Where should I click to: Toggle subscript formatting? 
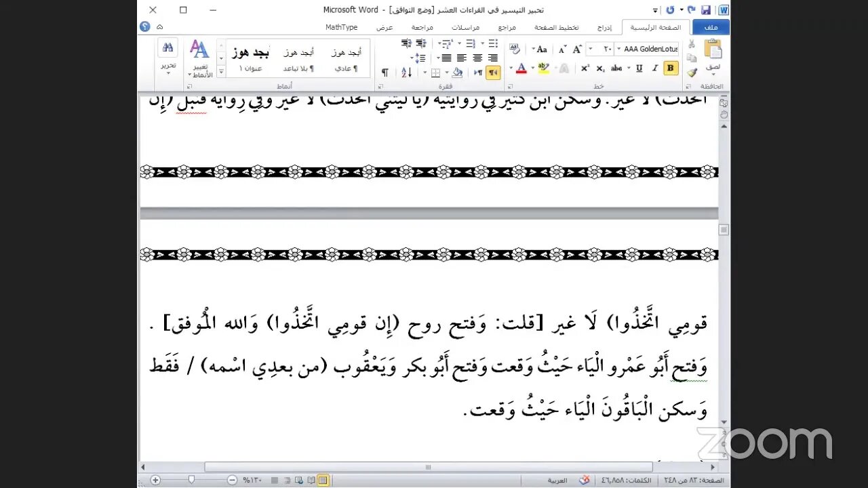click(x=600, y=68)
